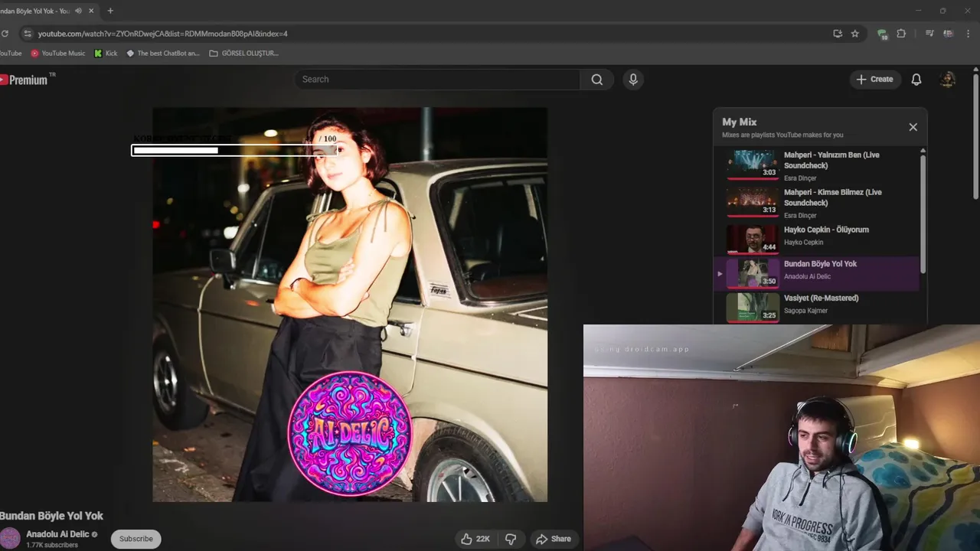Subscribe to Anadolu Ai Delic channel
The image size is (980, 551).
136,539
